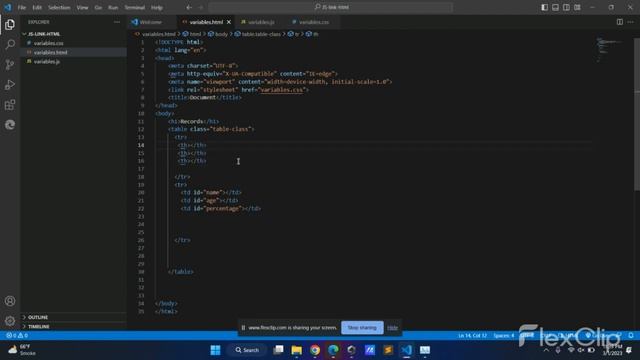Open the Explorer view in the activity bar
Screen dimensions: 640x360
click(x=10, y=24)
